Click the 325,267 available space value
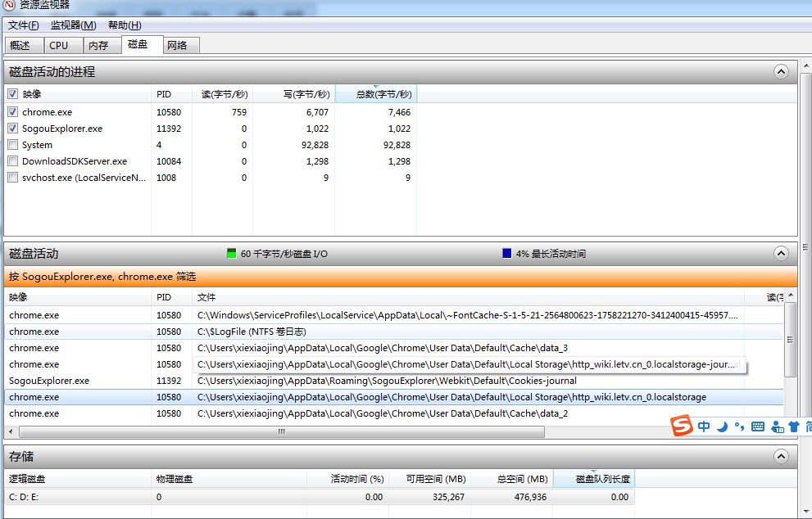This screenshot has width=812, height=519. click(448, 497)
